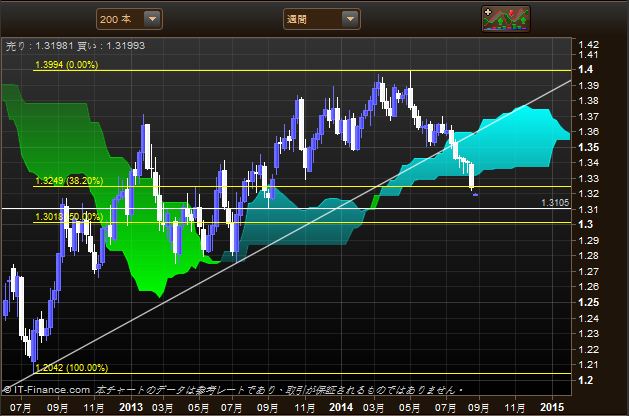The image size is (629, 416).
Task: Click the 1.25 price axis label
Action: pos(588,302)
